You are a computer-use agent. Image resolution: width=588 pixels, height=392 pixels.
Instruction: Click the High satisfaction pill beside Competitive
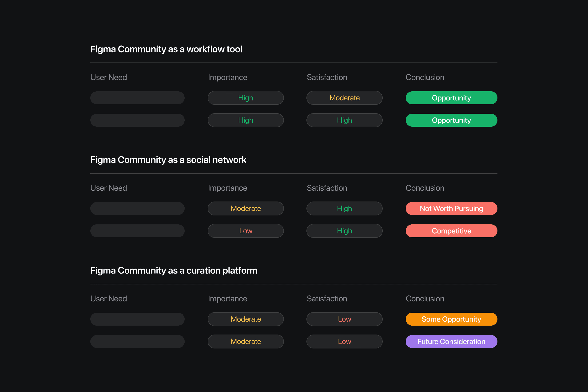coord(344,231)
